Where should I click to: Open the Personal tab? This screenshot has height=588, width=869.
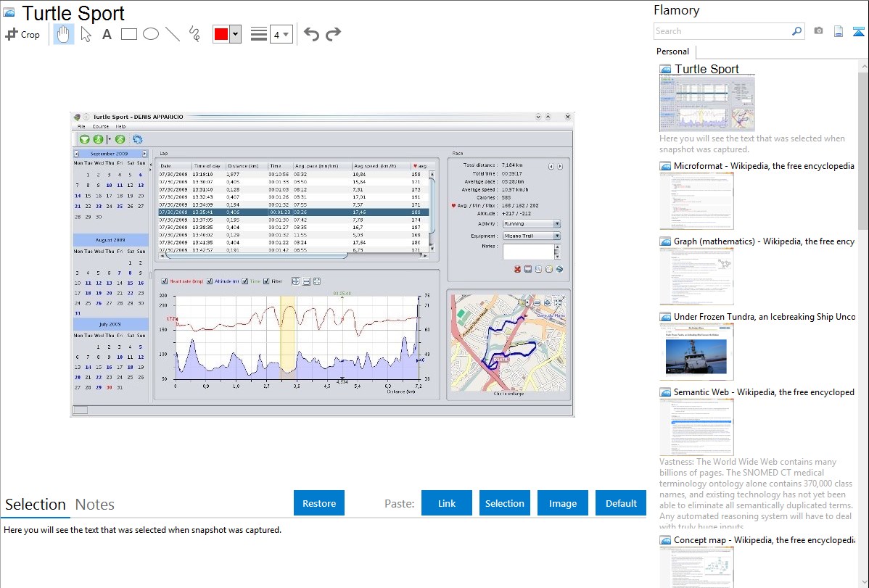pyautogui.click(x=673, y=51)
